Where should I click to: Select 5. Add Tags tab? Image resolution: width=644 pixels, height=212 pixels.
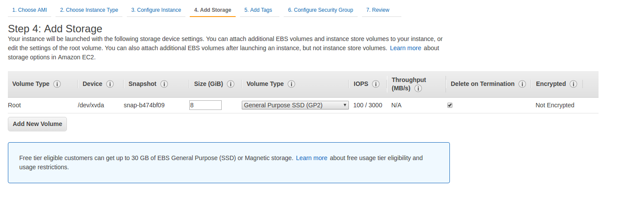click(x=258, y=10)
